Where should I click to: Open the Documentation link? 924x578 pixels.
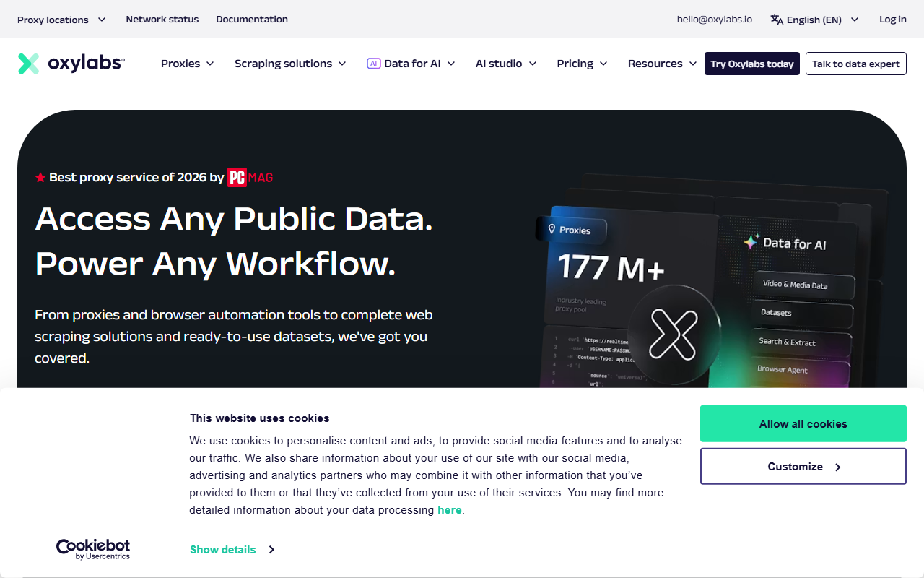(252, 20)
